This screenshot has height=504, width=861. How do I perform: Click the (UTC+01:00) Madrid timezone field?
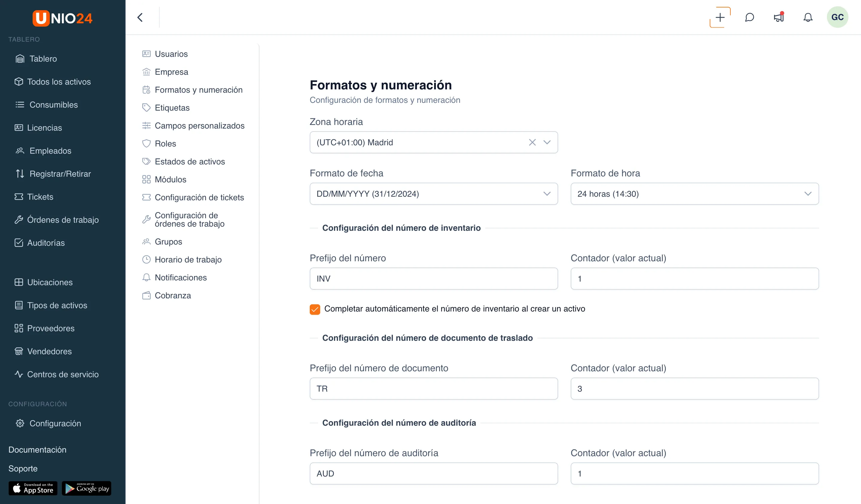433,142
